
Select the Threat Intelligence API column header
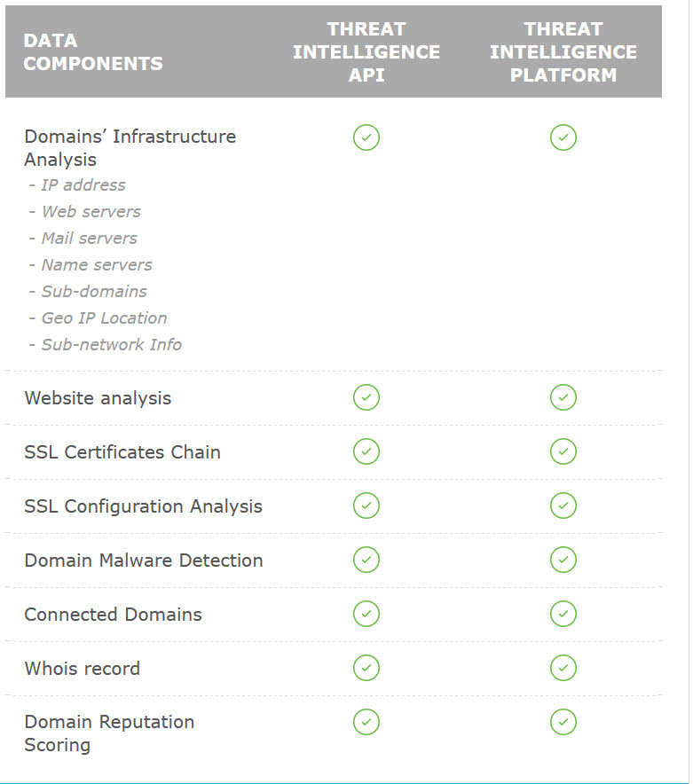point(366,52)
